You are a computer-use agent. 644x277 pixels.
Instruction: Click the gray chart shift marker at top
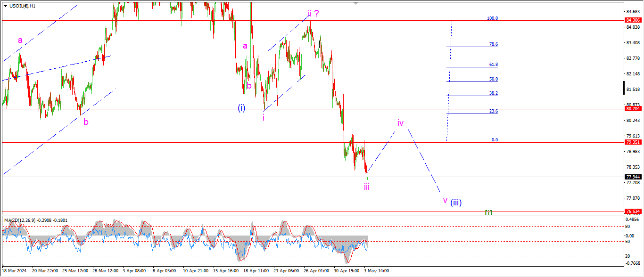tap(355, 3)
